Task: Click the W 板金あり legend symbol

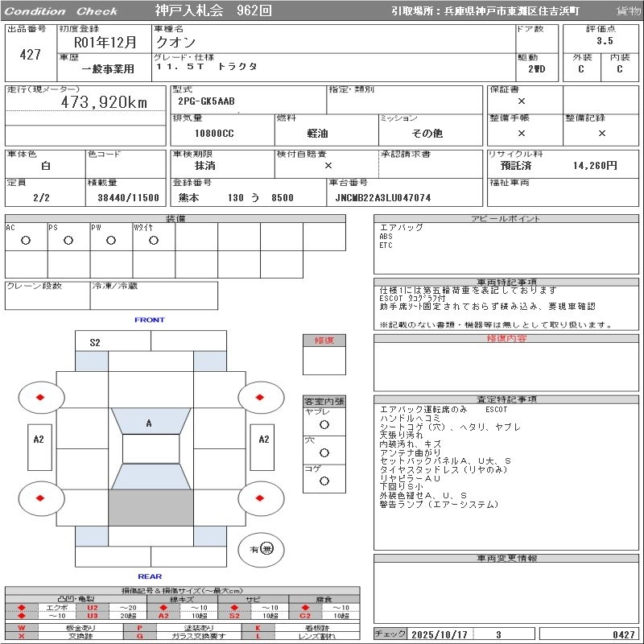Action: [x=22, y=628]
